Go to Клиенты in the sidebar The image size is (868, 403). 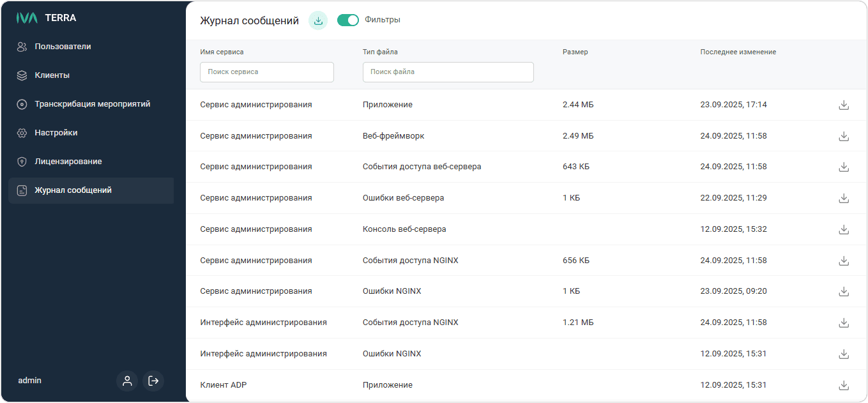52,75
